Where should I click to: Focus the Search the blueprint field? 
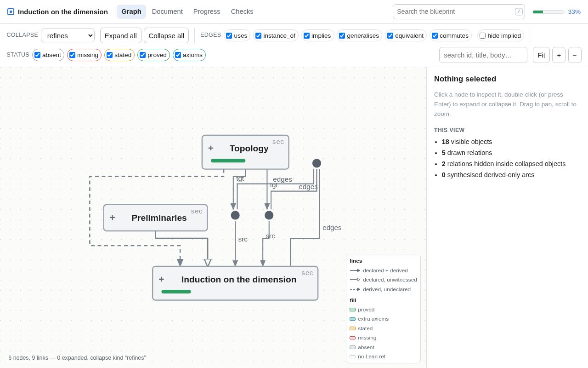point(459,12)
